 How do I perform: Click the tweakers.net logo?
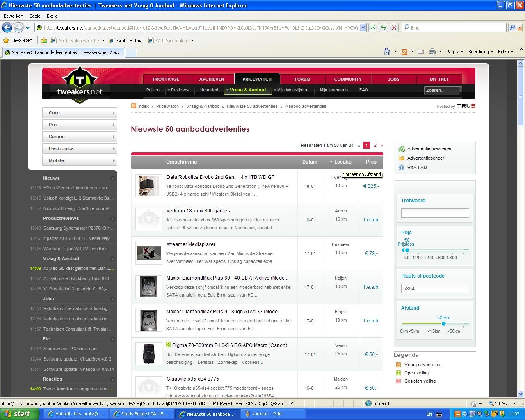point(80,84)
